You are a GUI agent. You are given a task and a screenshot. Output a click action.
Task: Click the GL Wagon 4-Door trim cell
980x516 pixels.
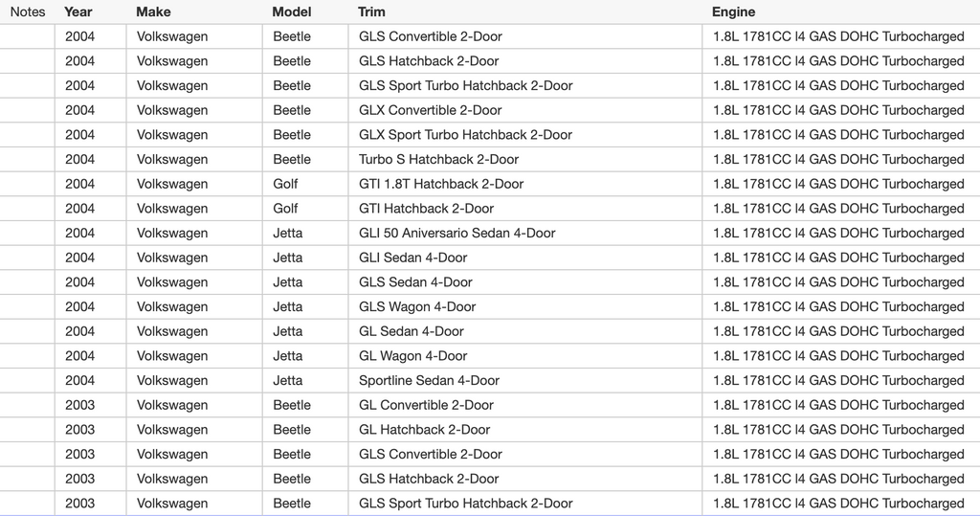tap(412, 356)
